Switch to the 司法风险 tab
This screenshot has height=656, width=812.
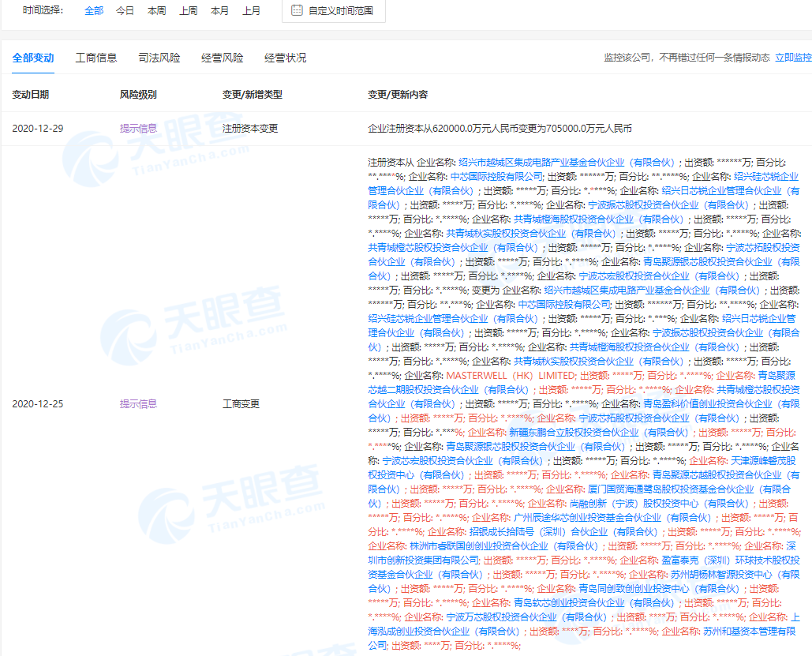pyautogui.click(x=159, y=58)
